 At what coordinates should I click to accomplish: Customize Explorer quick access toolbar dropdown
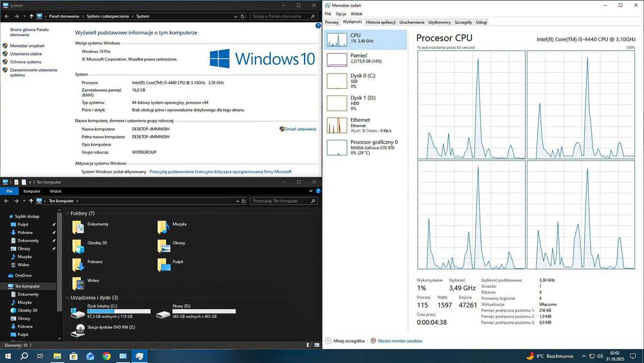pos(30,182)
